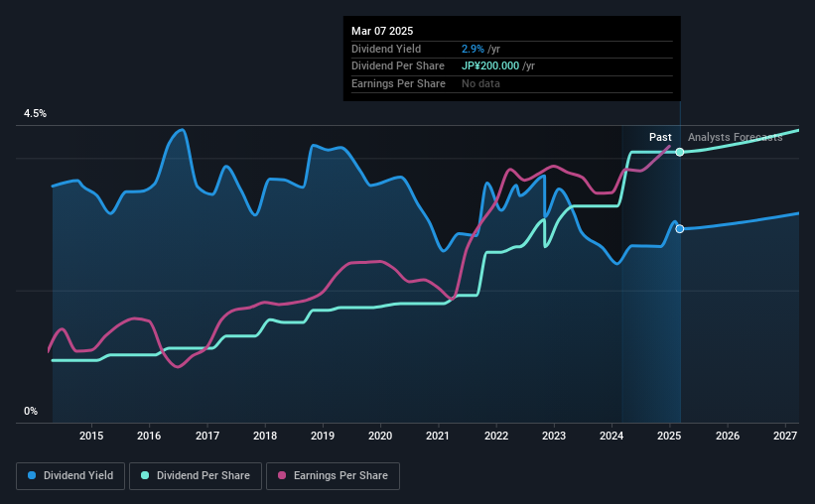Click the 2026 x-axis label

tap(728, 436)
